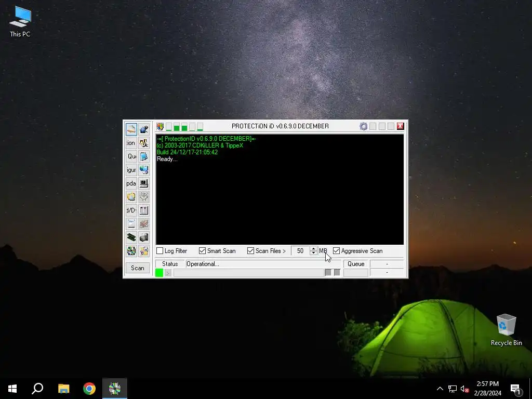This screenshot has width=532, height=399.
Task: Show hidden system tray icons
Action: (x=440, y=389)
